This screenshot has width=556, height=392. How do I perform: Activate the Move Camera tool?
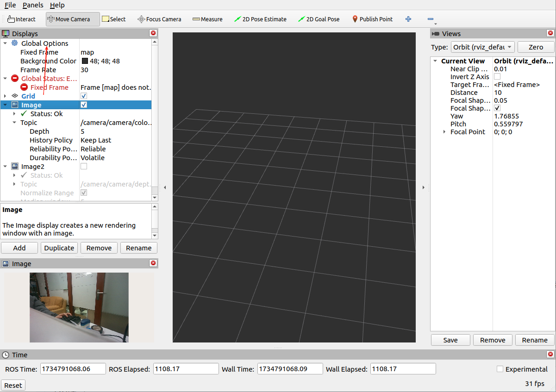point(72,19)
